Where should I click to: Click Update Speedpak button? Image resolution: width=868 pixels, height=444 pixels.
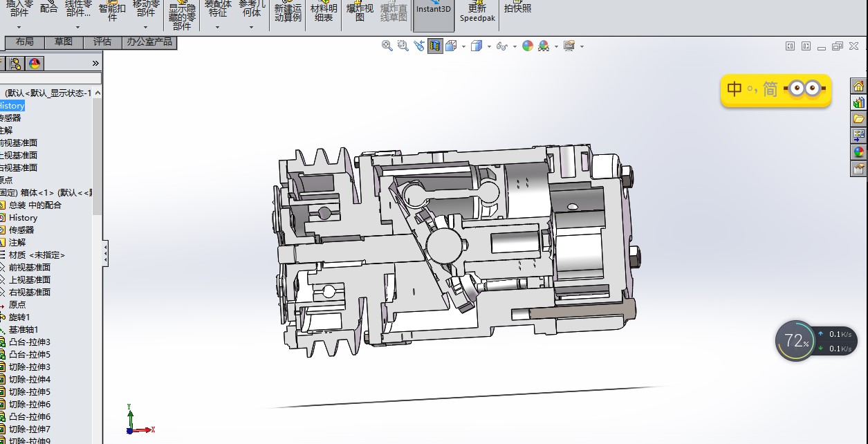coord(477,12)
